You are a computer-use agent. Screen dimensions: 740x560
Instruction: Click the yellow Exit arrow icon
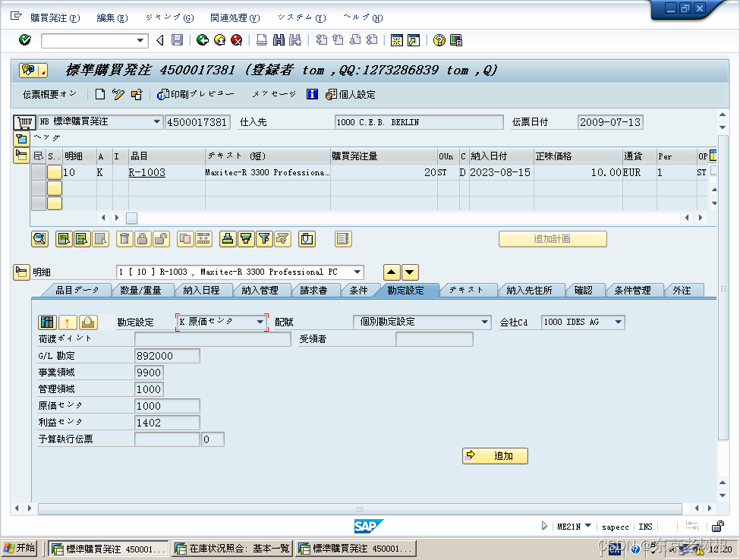tap(219, 40)
